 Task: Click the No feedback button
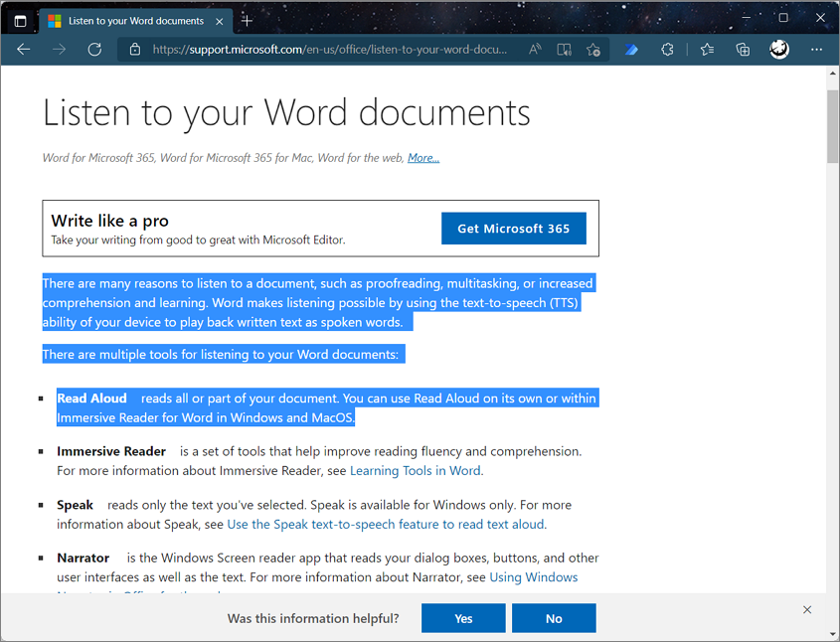554,617
